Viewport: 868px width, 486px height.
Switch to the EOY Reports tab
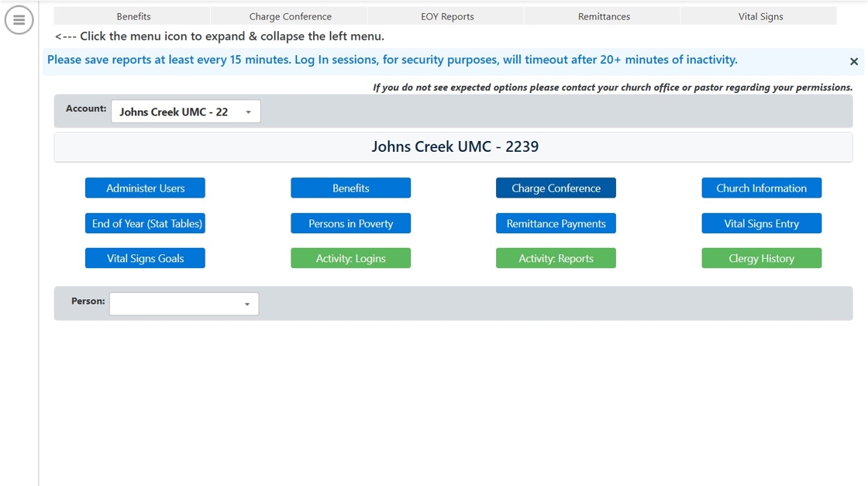(x=446, y=16)
